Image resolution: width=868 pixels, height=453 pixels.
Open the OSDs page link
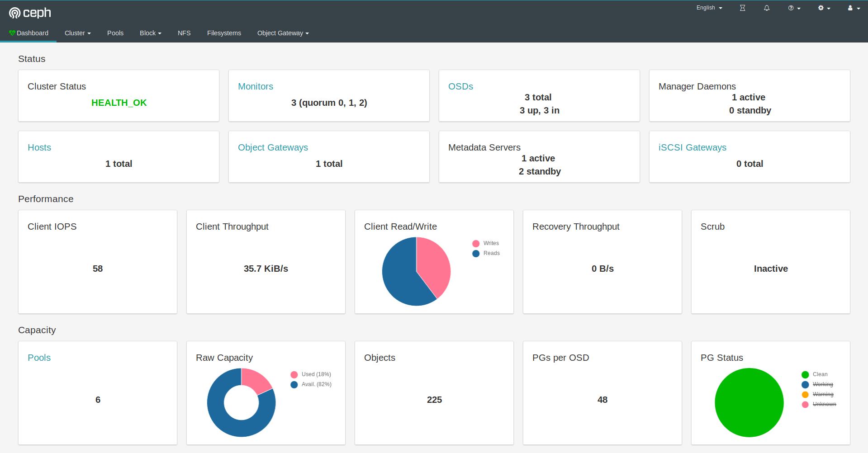coord(460,86)
